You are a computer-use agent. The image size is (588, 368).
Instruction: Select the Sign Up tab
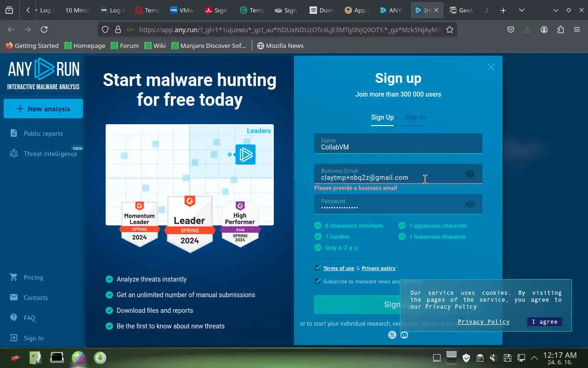point(382,117)
